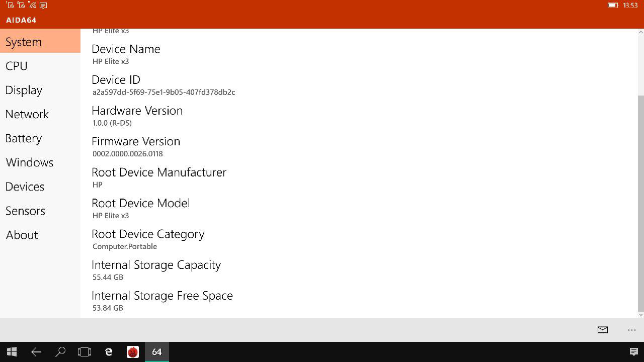The width and height of the screenshot is (644, 362).
Task: Click the Internal Storage Free Space heading
Action: tap(162, 296)
